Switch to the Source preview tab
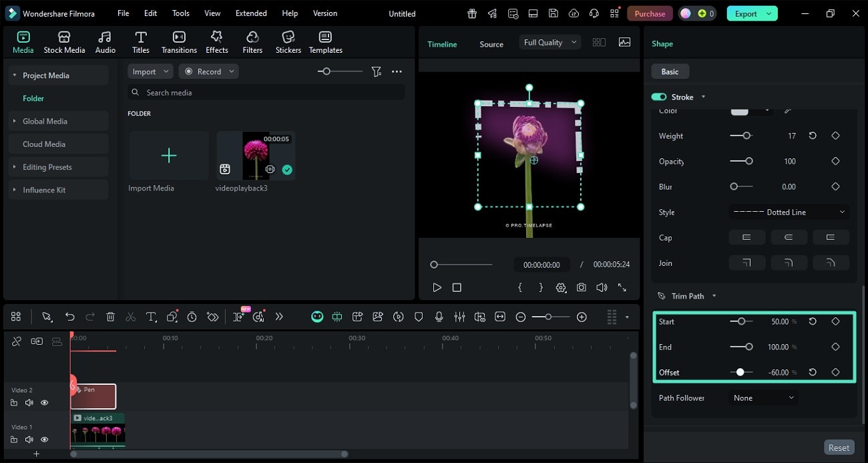 (491, 44)
